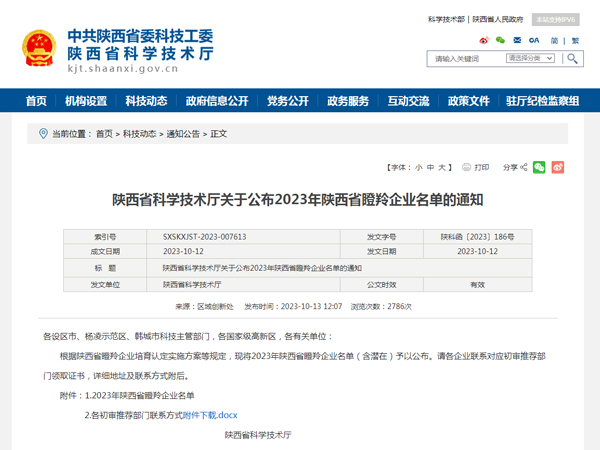This screenshot has height=450, width=600.
Task: Click the email envelope icon
Action: [516, 40]
